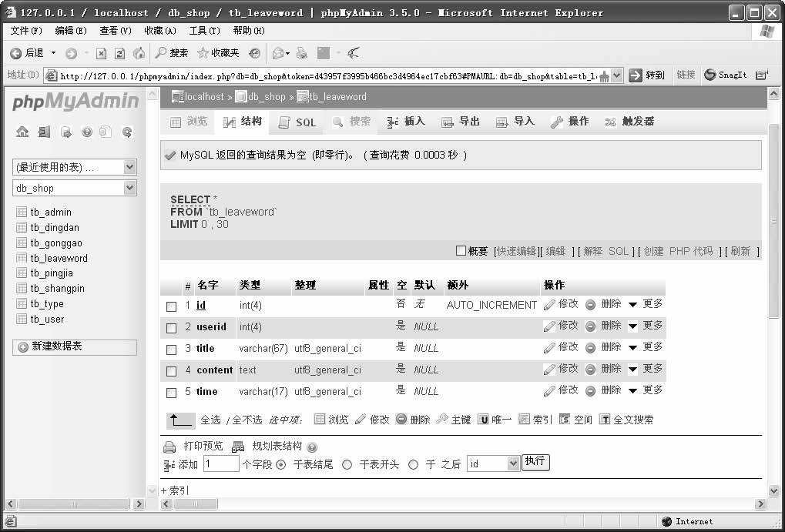Image resolution: width=785 pixels, height=532 pixels.
Task: Click print preview printer icon
Action: click(169, 447)
